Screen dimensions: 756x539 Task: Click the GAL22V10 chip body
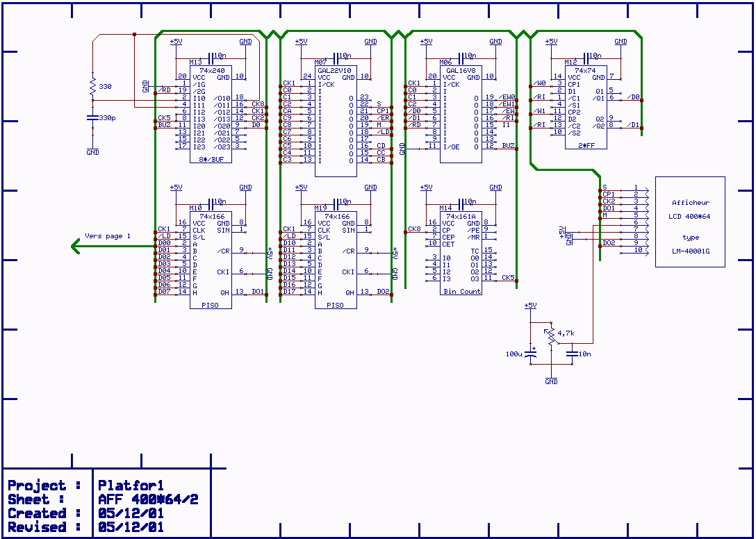click(x=336, y=122)
